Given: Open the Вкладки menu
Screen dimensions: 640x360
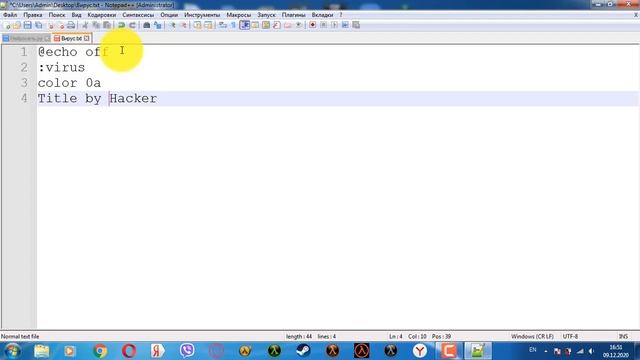Looking at the screenshot, I should (322, 15).
